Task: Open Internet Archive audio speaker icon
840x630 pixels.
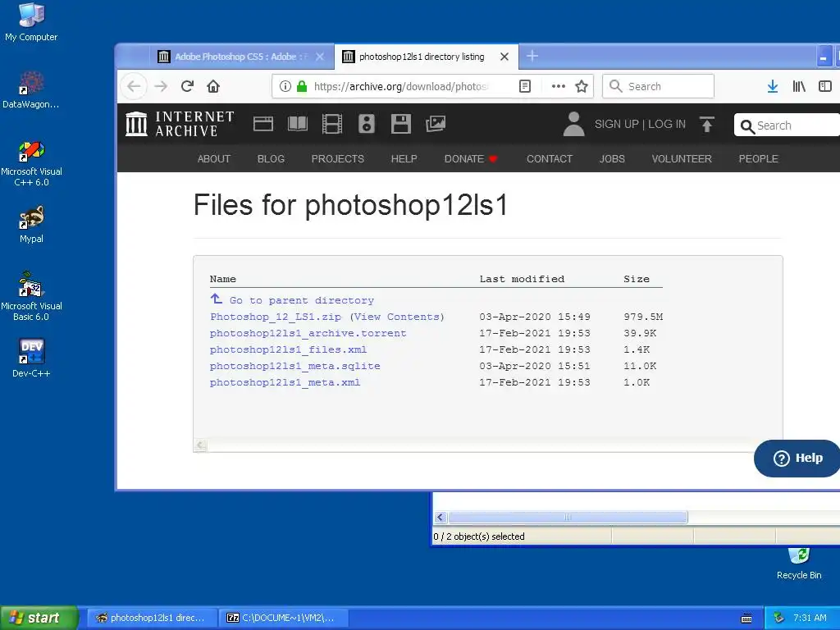Action: coord(367,125)
